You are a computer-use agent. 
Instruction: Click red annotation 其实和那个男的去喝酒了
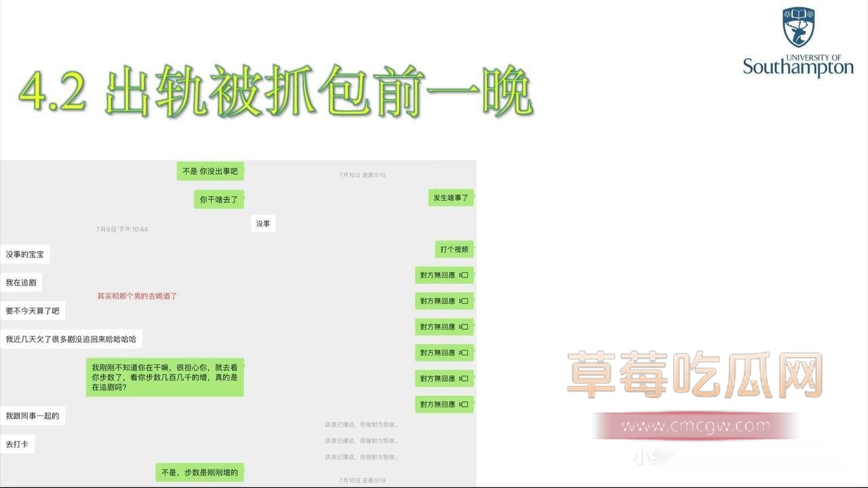coord(137,296)
